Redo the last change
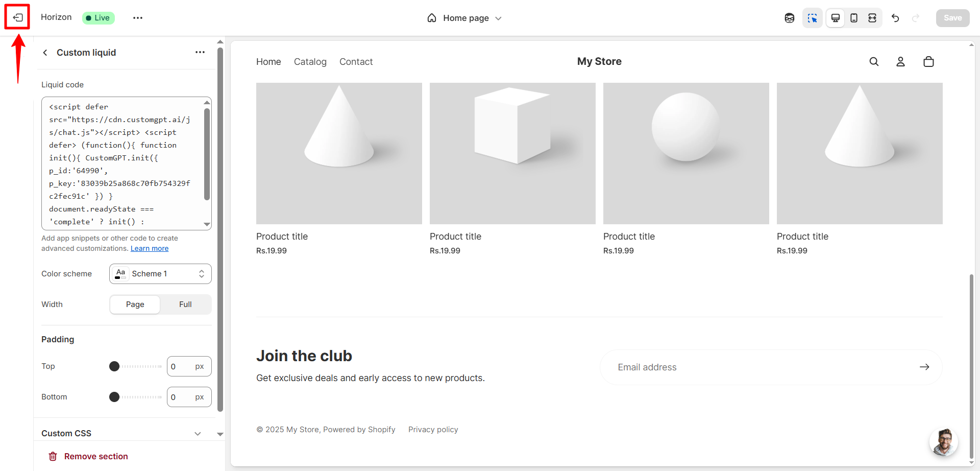980x471 pixels. 916,18
